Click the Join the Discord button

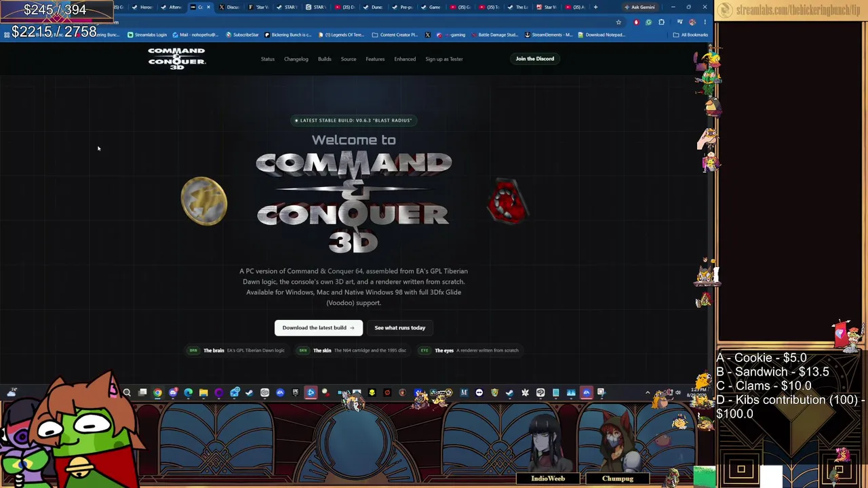(535, 59)
